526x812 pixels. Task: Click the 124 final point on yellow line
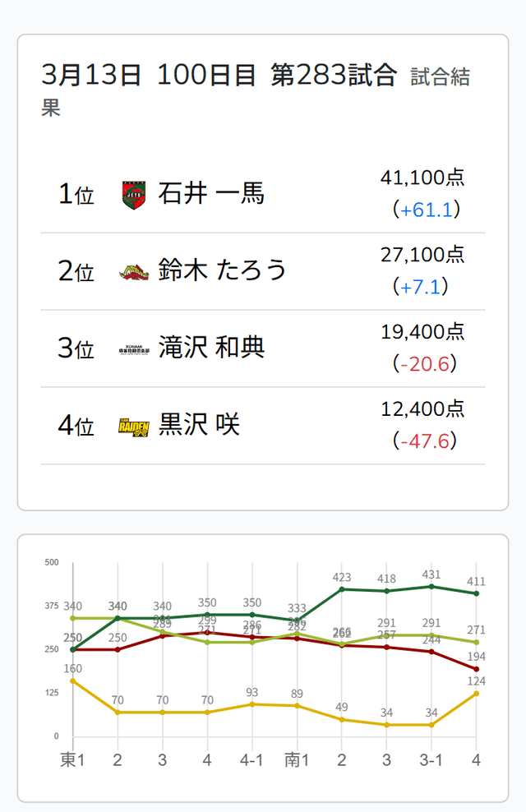(x=477, y=694)
